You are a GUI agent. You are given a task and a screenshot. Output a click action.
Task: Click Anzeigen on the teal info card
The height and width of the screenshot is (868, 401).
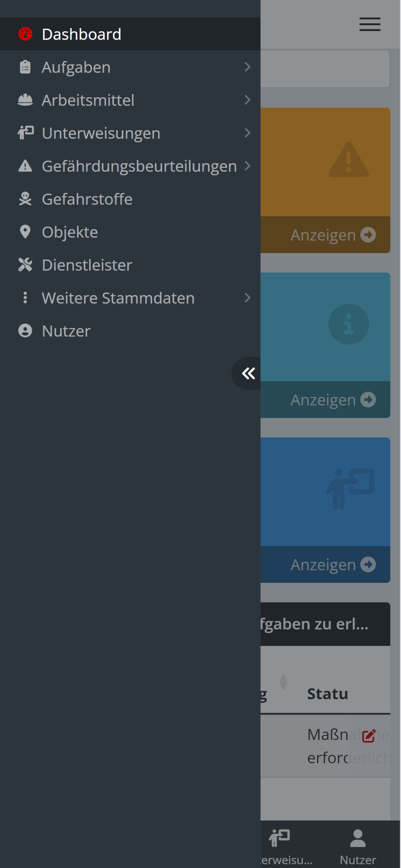[333, 400]
